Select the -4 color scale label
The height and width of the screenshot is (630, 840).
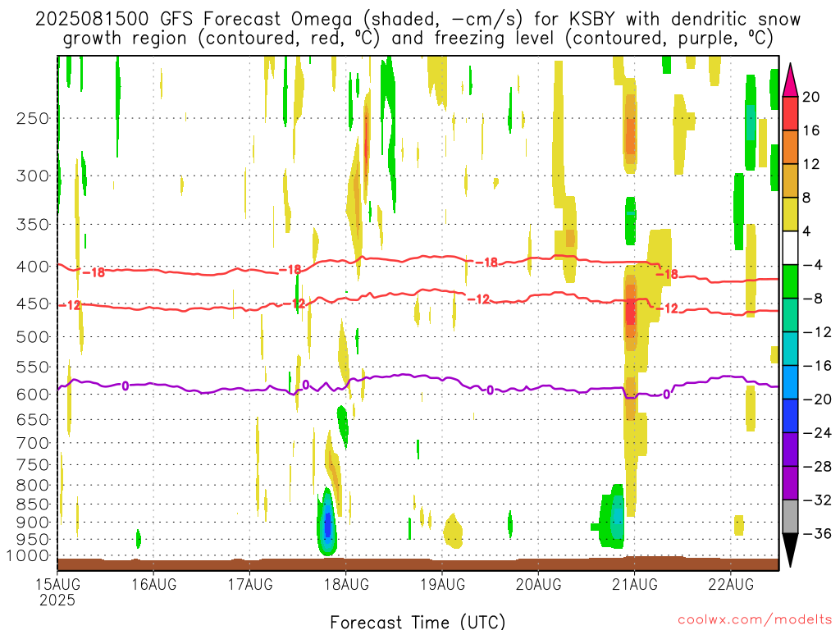[x=813, y=265]
